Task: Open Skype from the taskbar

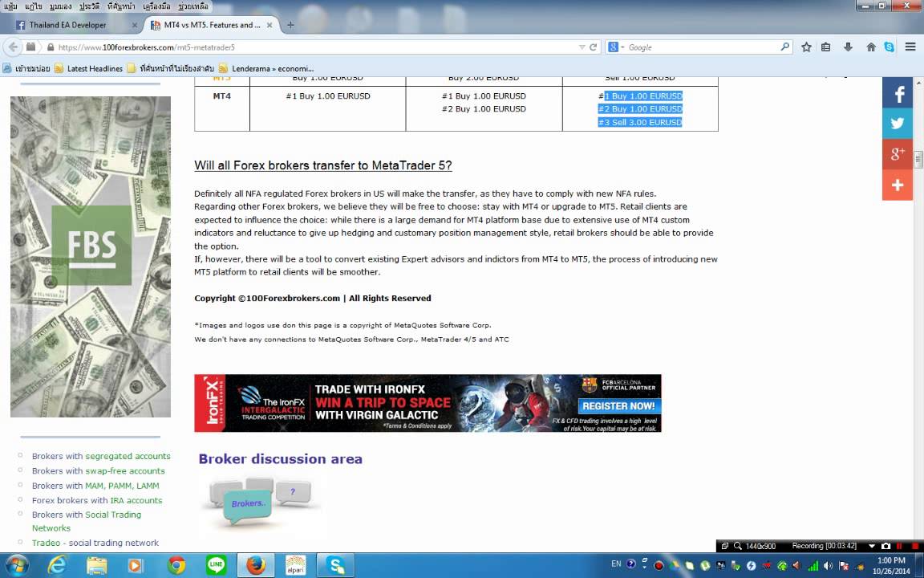Action: click(x=335, y=566)
